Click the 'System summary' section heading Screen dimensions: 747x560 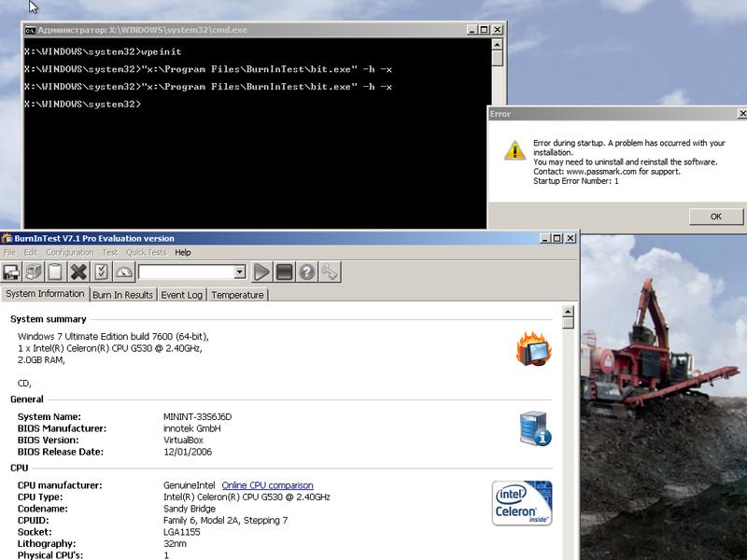[x=49, y=319]
